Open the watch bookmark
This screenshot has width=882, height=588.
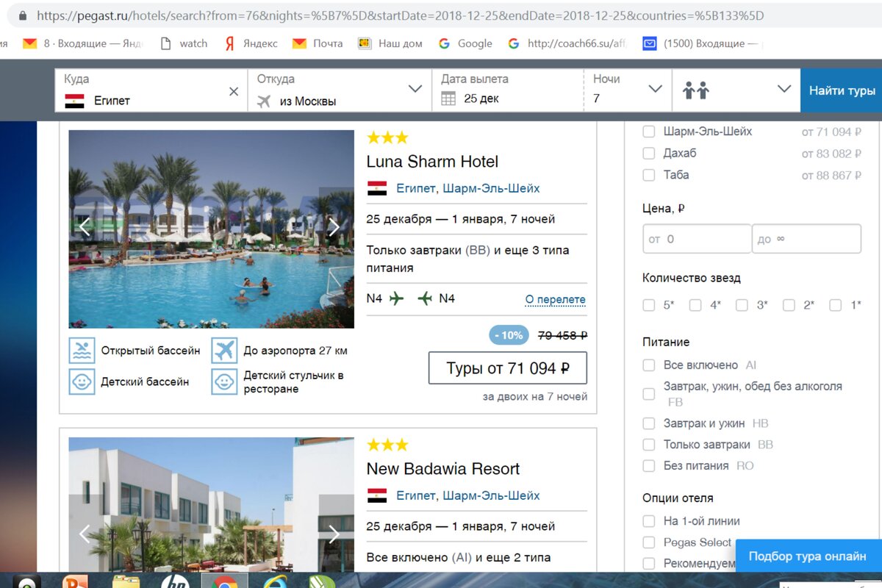pyautogui.click(x=184, y=43)
